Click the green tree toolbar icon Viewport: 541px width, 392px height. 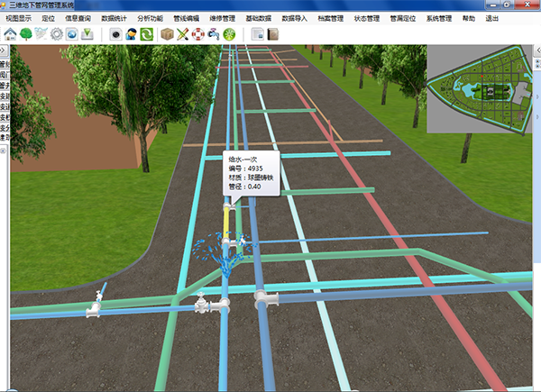(x=25, y=34)
